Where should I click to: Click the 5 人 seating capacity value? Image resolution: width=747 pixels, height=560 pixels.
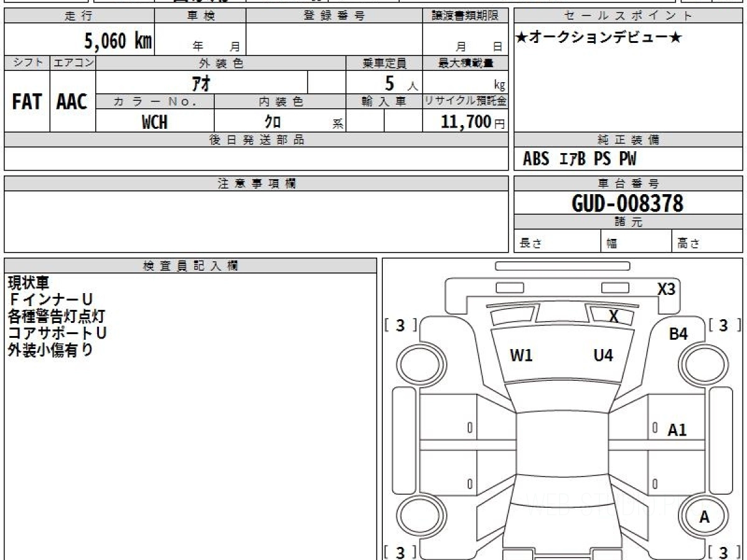point(401,83)
